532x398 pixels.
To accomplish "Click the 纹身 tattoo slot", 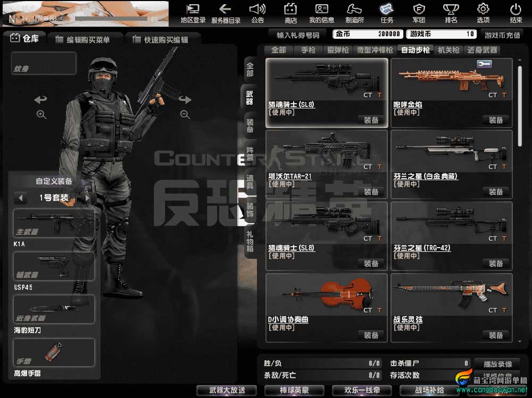I will click(x=44, y=63).
